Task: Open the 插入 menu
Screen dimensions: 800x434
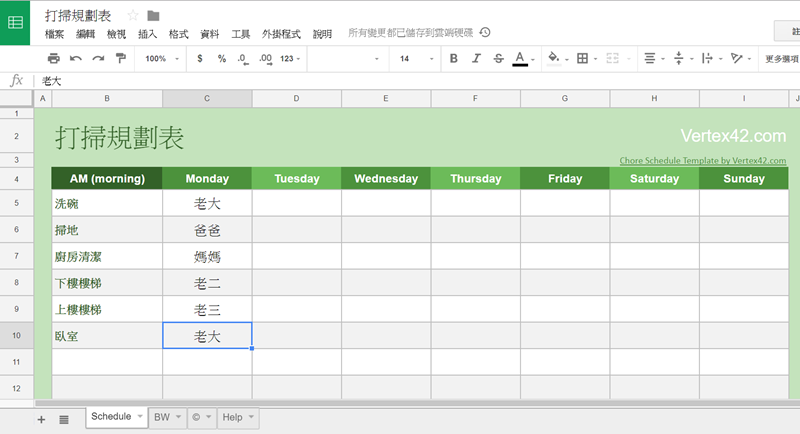Action: click(147, 33)
